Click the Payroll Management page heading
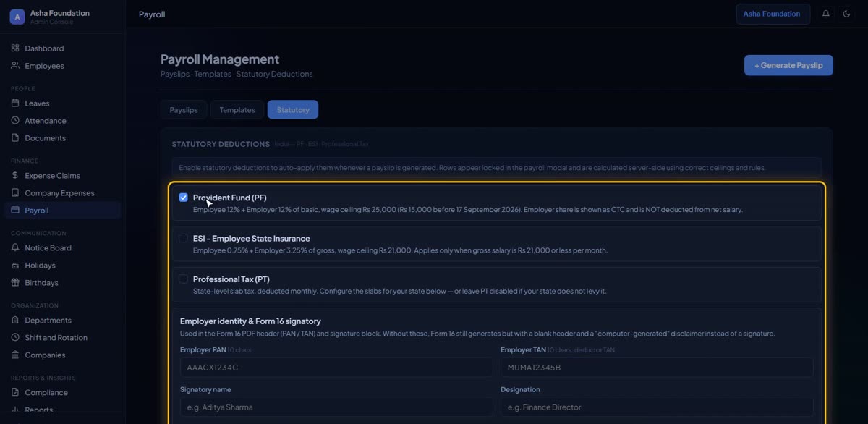 [220, 59]
